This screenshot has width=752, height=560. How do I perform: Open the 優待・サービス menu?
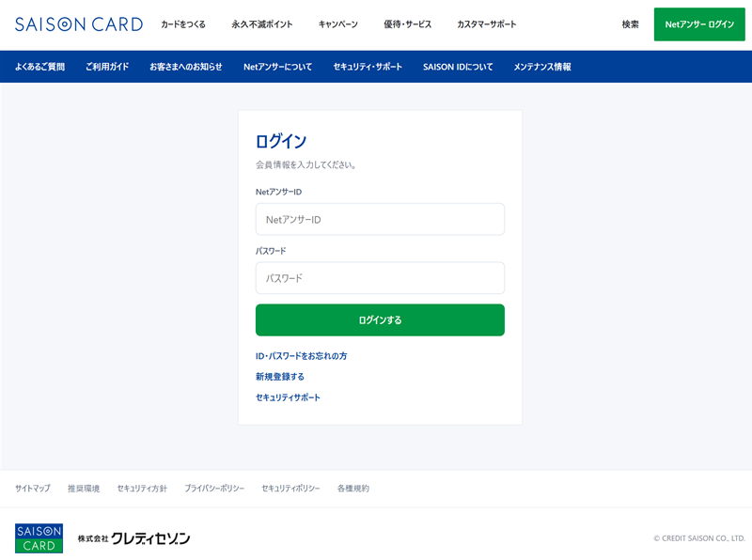[408, 24]
